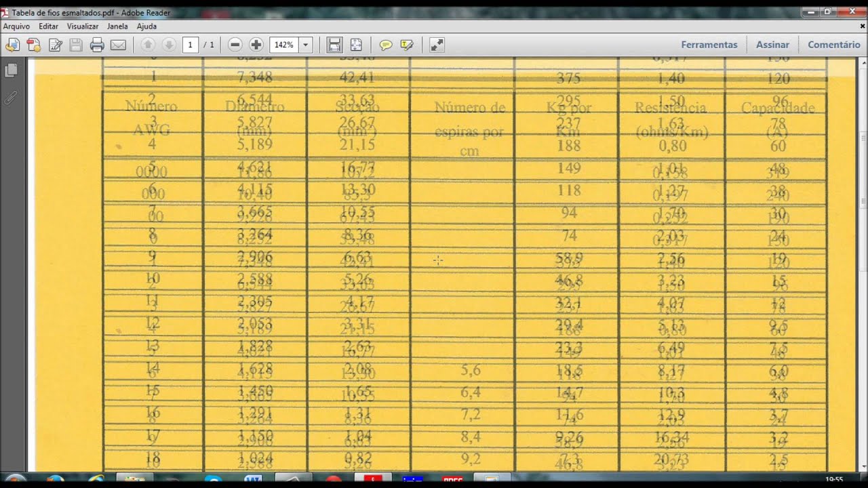Click the cell showing 21,15
The width and height of the screenshot is (868, 488).
(359, 144)
